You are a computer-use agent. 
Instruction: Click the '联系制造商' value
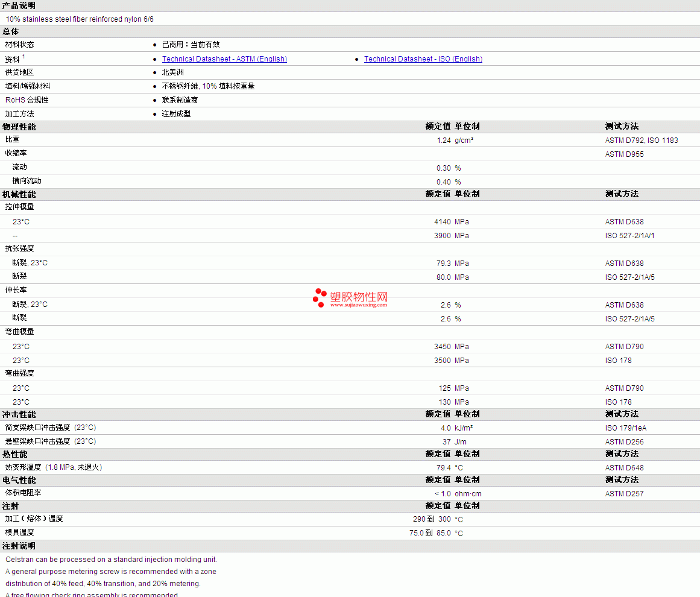point(180,100)
